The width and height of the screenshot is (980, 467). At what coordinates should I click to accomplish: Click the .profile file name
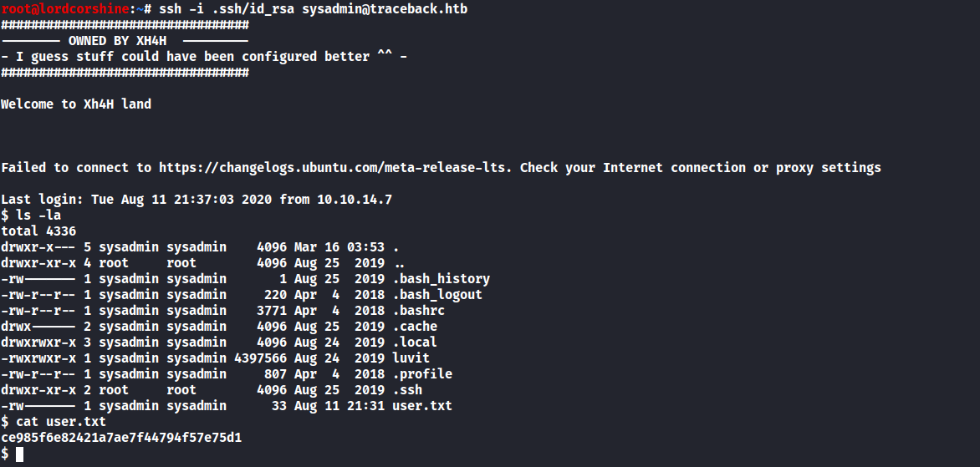coord(421,374)
